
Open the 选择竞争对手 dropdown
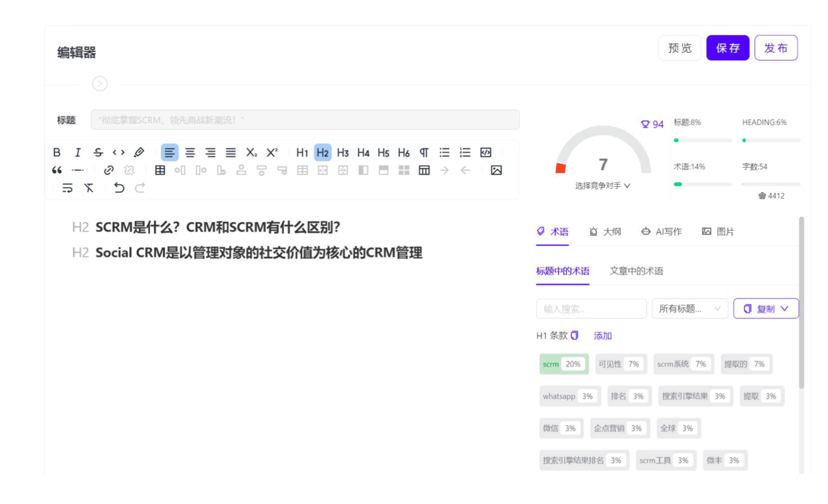pos(602,186)
